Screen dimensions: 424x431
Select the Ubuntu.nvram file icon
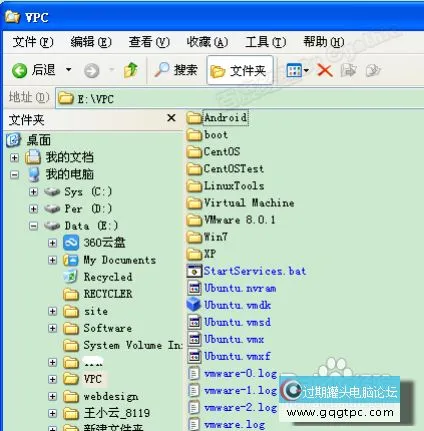[194, 288]
